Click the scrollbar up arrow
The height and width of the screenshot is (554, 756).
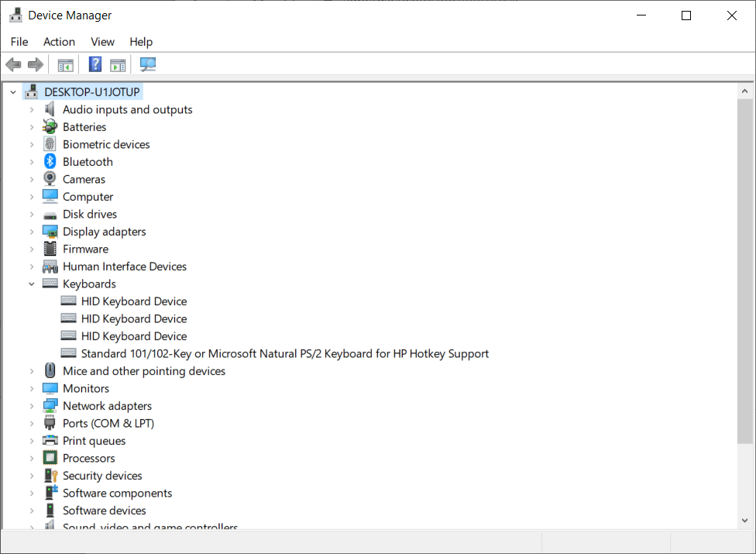pos(744,91)
